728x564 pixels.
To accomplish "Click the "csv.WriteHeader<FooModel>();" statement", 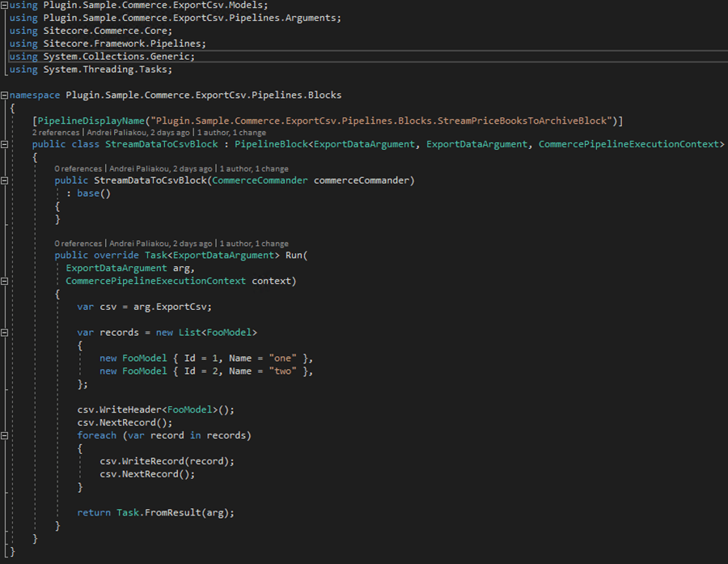I will 156,409.
